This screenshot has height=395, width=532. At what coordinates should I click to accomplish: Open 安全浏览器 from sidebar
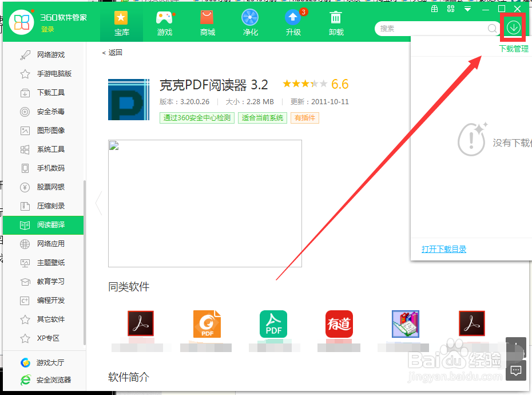46,380
